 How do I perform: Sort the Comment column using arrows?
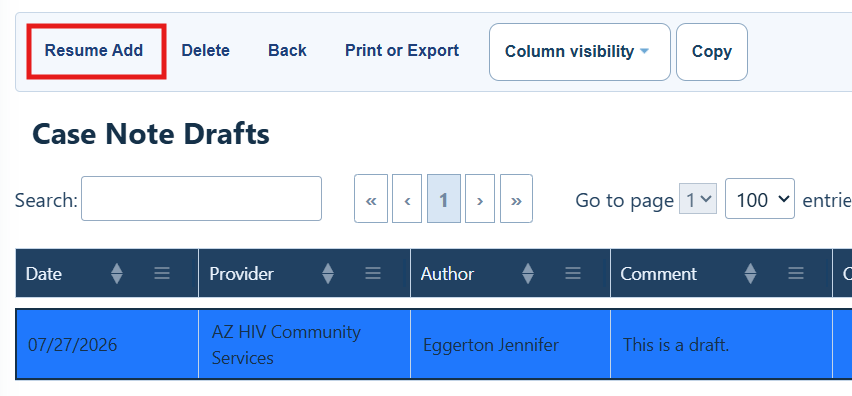tap(750, 273)
